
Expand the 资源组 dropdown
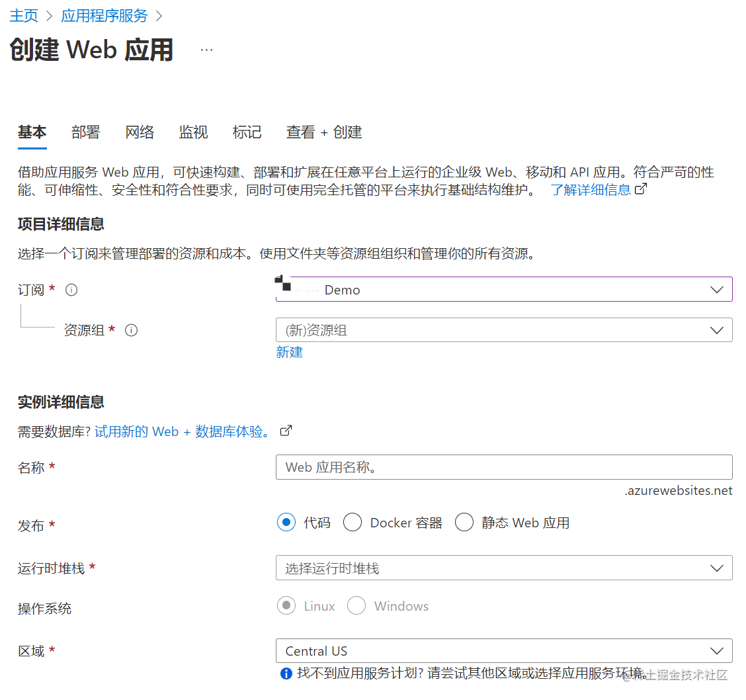pos(504,329)
